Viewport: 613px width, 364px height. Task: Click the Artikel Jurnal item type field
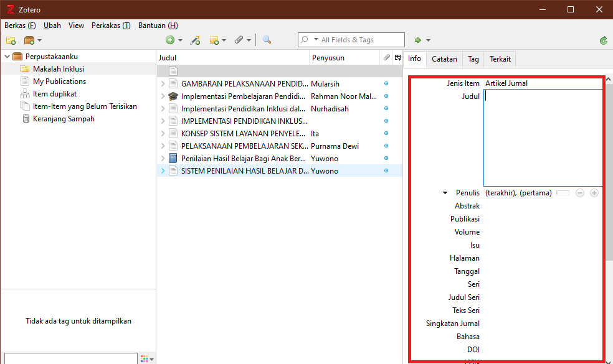coord(506,83)
